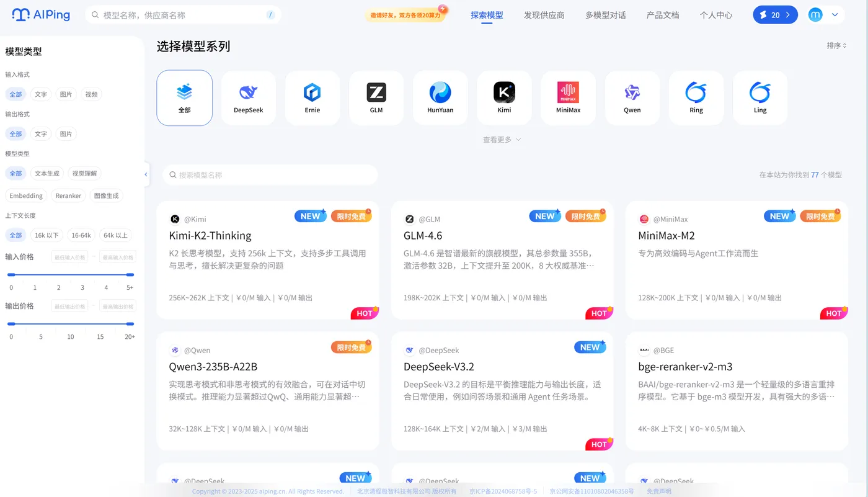Viewport: 868px width, 497px height.
Task: Select 图片 under 输出格式
Action: coord(66,134)
